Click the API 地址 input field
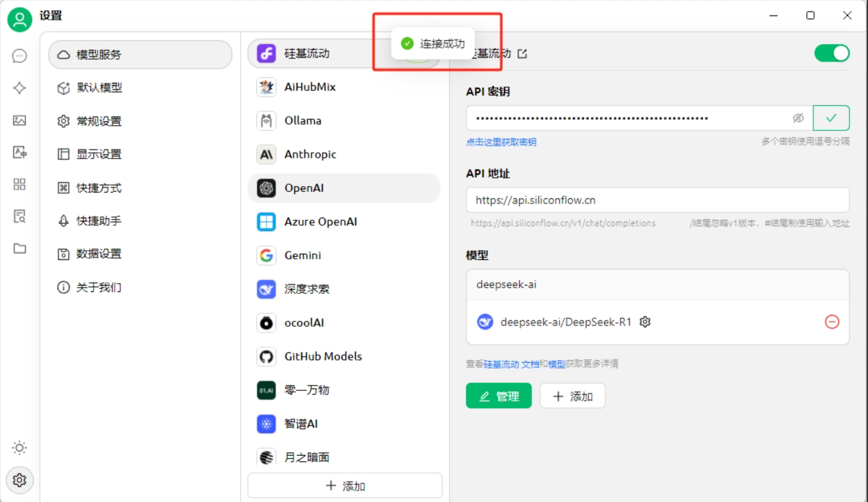 pos(658,200)
